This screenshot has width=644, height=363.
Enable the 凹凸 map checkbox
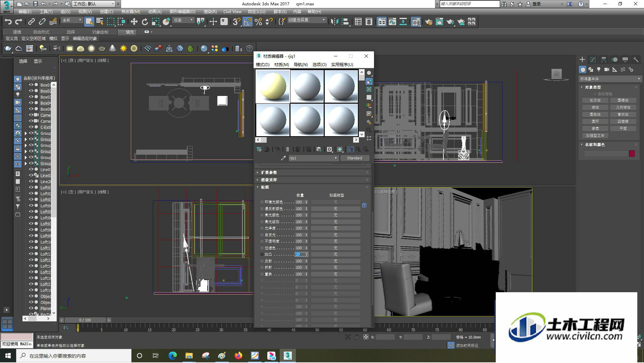pos(262,255)
